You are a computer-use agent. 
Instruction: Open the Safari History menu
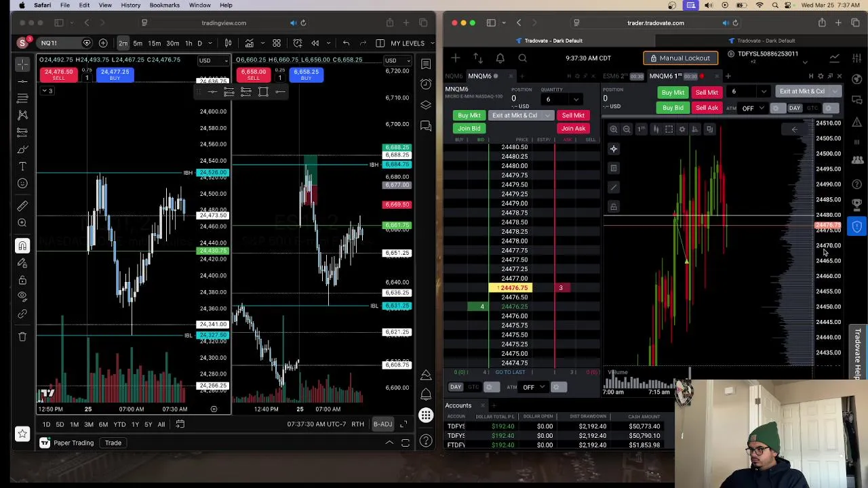pyautogui.click(x=130, y=5)
